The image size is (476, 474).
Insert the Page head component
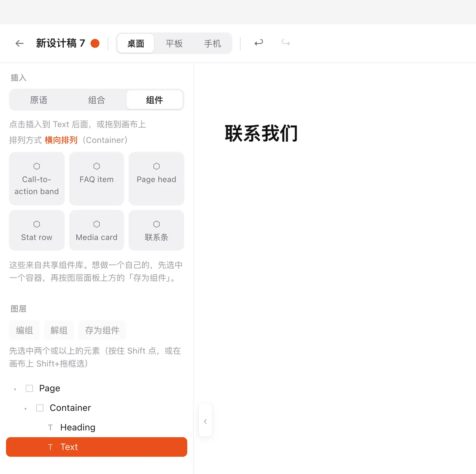pyautogui.click(x=156, y=179)
